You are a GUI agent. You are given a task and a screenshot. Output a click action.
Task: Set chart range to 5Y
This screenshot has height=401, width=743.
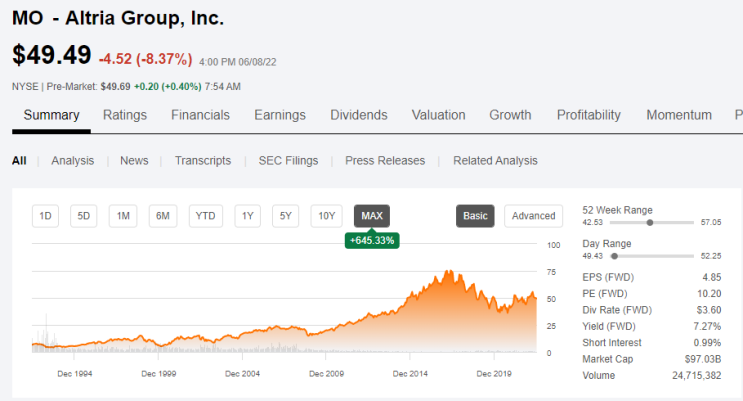point(285,216)
